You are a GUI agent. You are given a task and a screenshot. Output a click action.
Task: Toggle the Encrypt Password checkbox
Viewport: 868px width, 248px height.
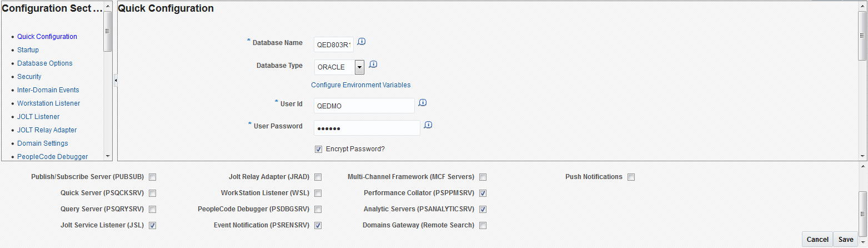pos(319,149)
